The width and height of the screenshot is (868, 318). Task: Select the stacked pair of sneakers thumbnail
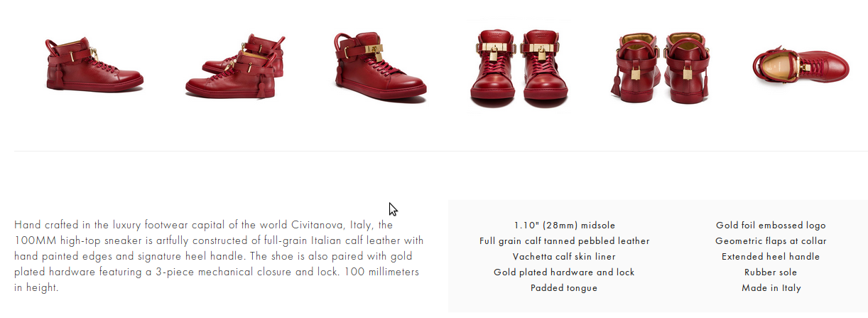coord(235,65)
